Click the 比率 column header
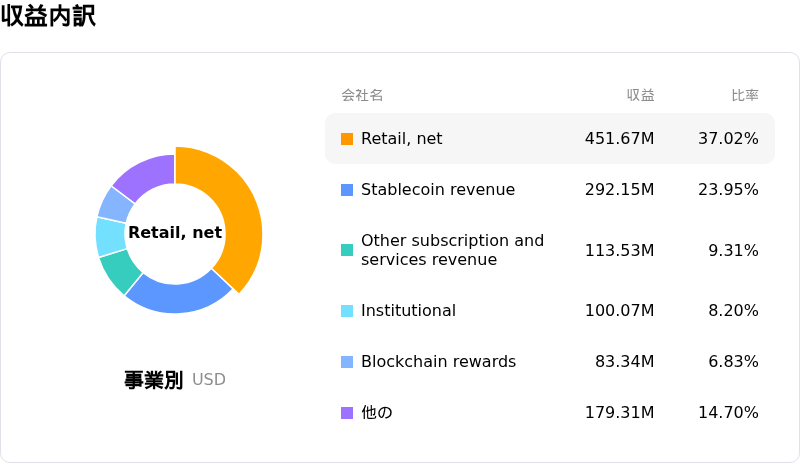800x463 pixels. (x=745, y=95)
